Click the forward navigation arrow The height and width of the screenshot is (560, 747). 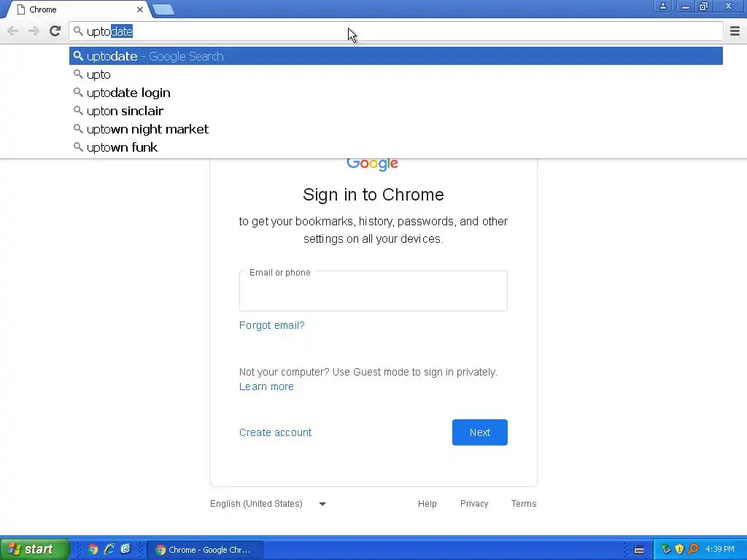tap(34, 31)
